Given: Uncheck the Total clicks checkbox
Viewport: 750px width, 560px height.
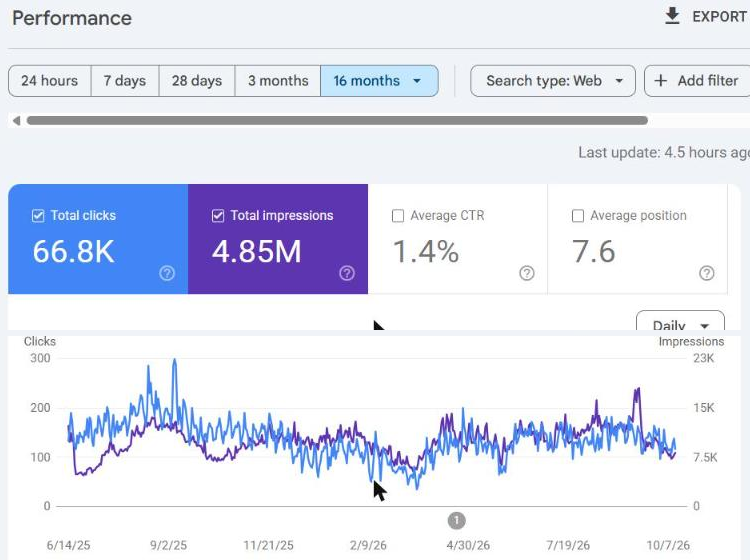Looking at the screenshot, I should [38, 216].
